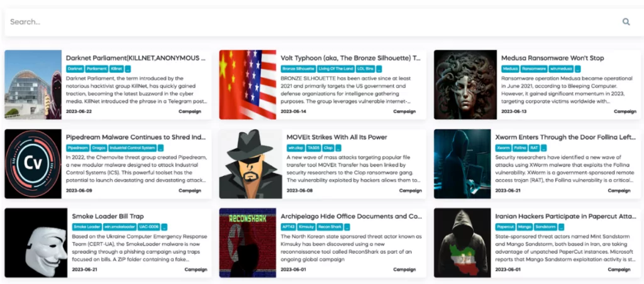
Task: Click the Mango tag
Action: [x=525, y=227]
